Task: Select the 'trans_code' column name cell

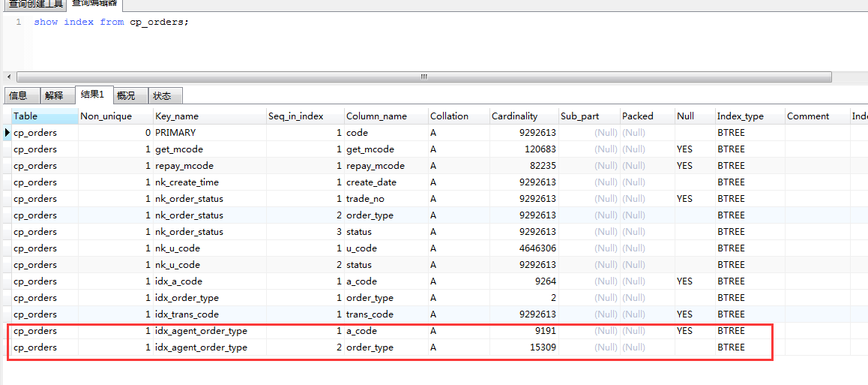Action: pos(386,314)
